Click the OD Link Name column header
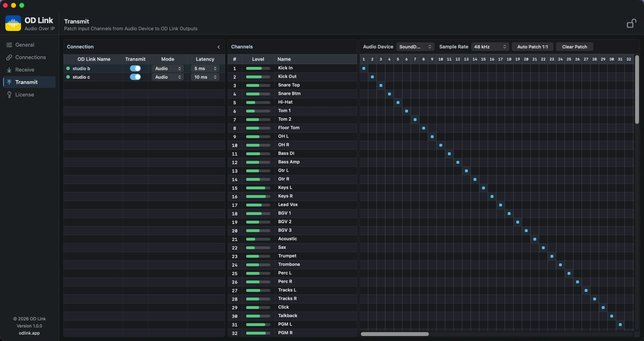The image size is (644, 341). tap(94, 59)
